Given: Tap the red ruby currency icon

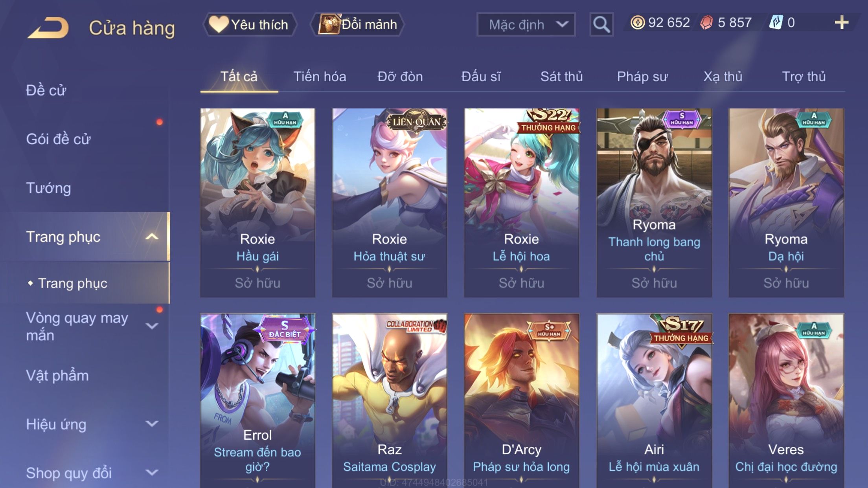Looking at the screenshot, I should (706, 22).
